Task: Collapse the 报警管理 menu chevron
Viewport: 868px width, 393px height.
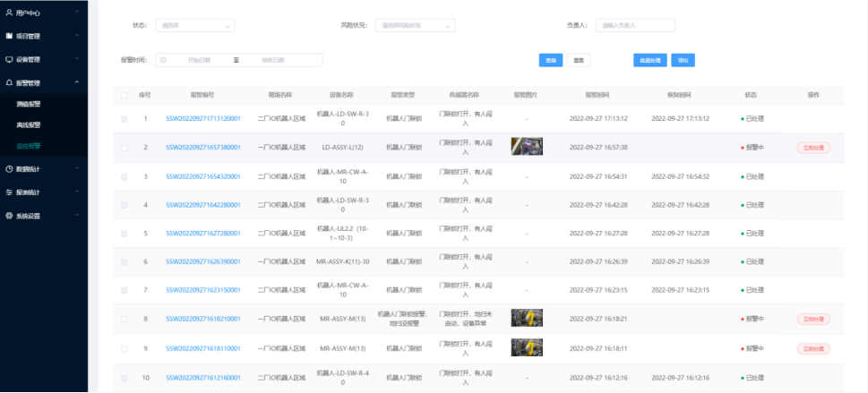Action: [x=77, y=82]
